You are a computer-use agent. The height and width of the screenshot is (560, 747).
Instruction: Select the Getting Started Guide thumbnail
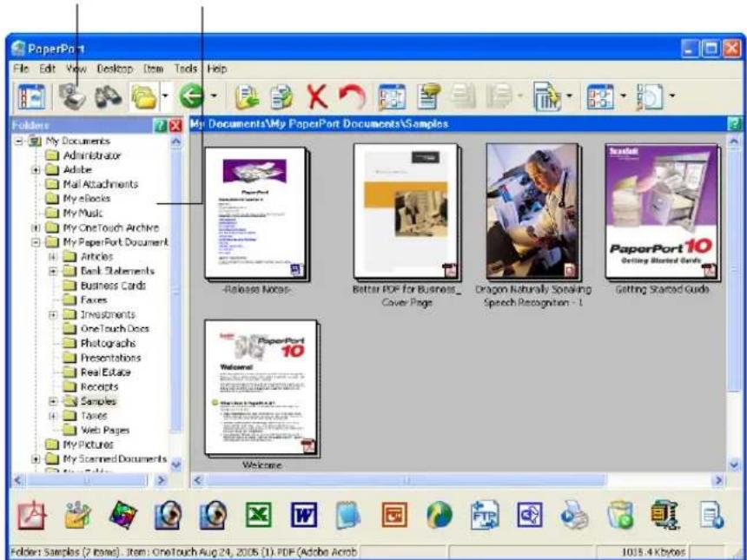pyautogui.click(x=662, y=212)
